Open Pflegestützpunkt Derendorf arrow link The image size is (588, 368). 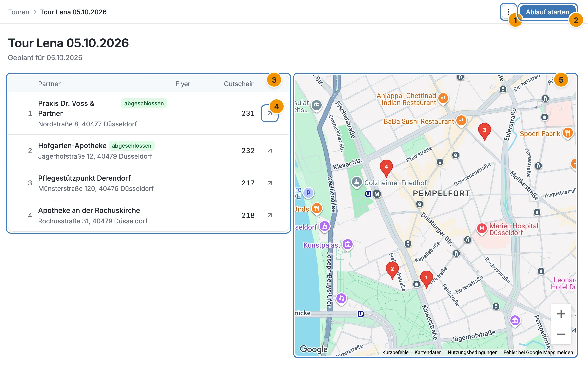269,183
